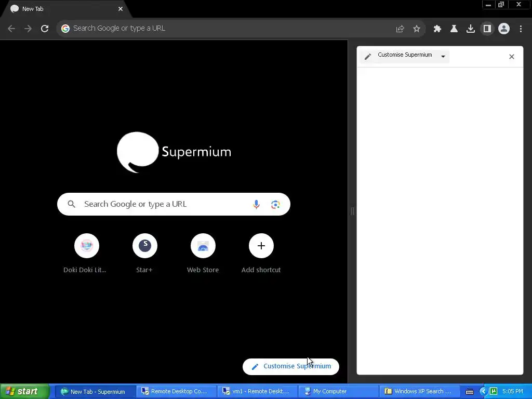The image size is (532, 399).
Task: Restore down the Supermium window
Action: (x=501, y=5)
